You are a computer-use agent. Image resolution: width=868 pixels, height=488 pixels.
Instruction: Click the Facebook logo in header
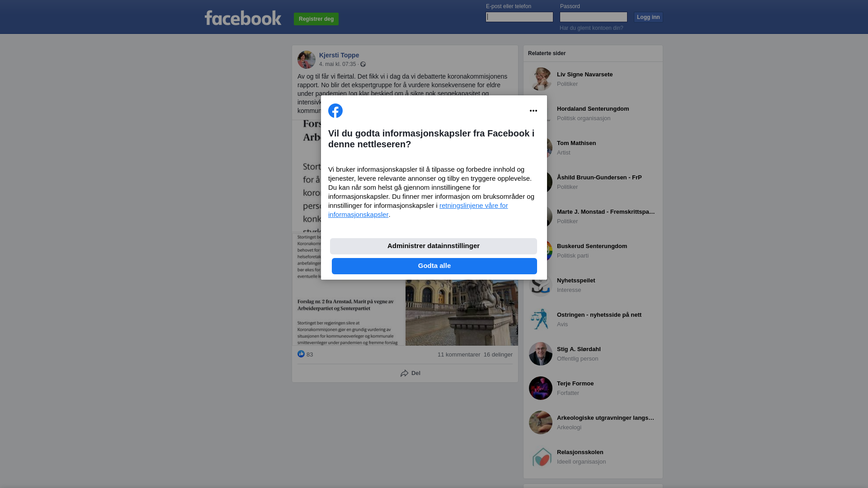[x=243, y=18]
